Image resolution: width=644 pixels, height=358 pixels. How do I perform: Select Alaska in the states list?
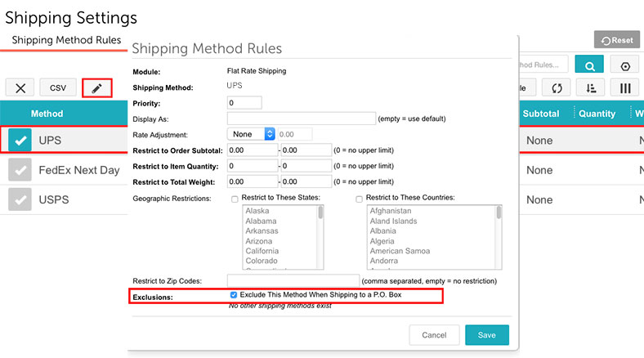[257, 211]
